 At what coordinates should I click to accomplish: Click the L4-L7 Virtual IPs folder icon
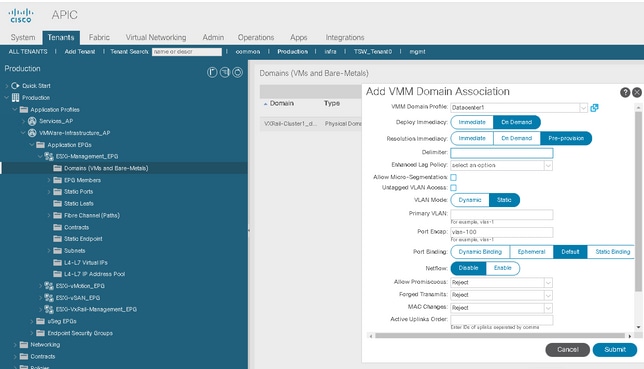click(58, 262)
